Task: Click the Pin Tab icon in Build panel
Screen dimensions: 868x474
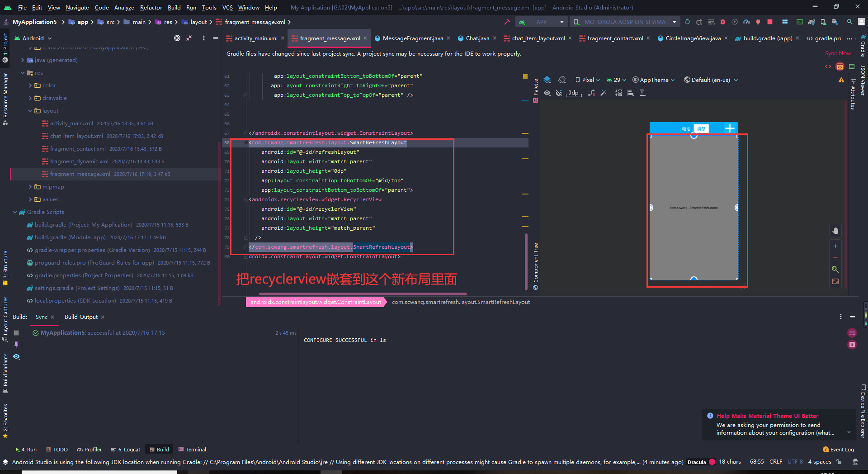Action: [x=16, y=345]
